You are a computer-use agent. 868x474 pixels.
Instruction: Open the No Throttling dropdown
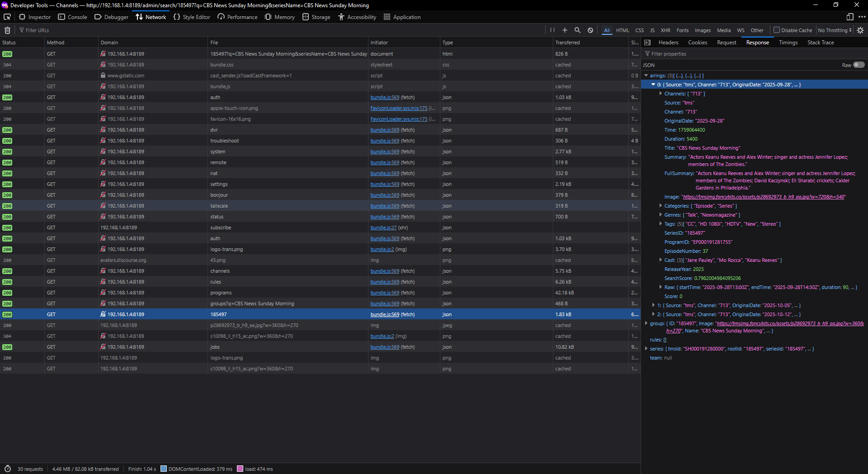(835, 30)
